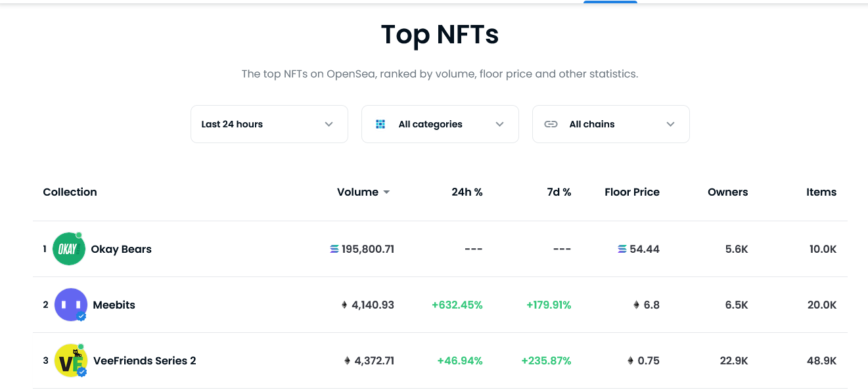Click the 22.9K owners value
The width and height of the screenshot is (868, 392).
click(734, 360)
